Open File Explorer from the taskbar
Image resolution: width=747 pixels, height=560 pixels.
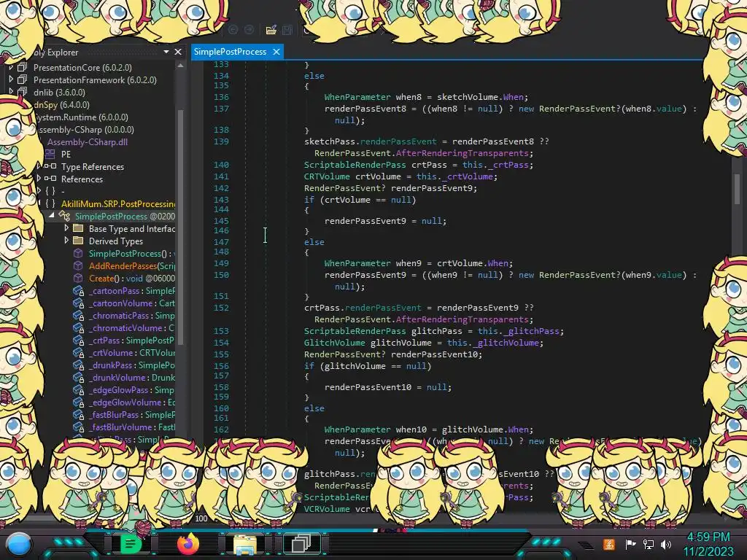click(x=245, y=544)
